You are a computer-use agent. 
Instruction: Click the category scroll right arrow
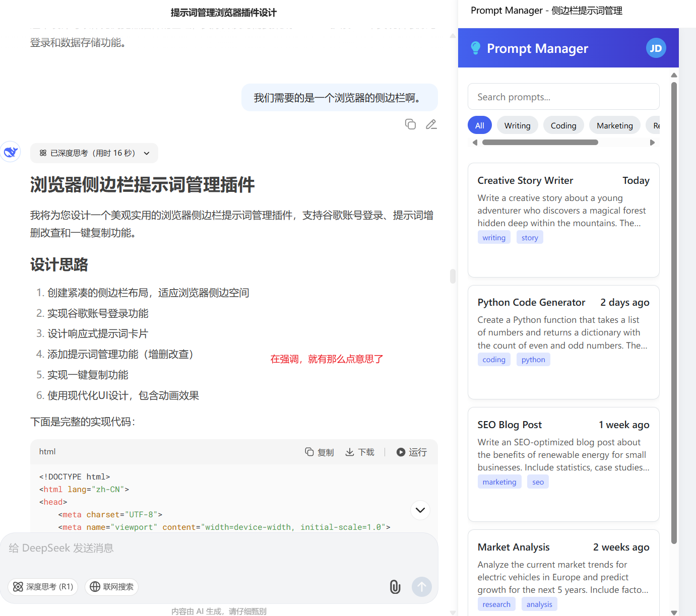[x=652, y=143]
